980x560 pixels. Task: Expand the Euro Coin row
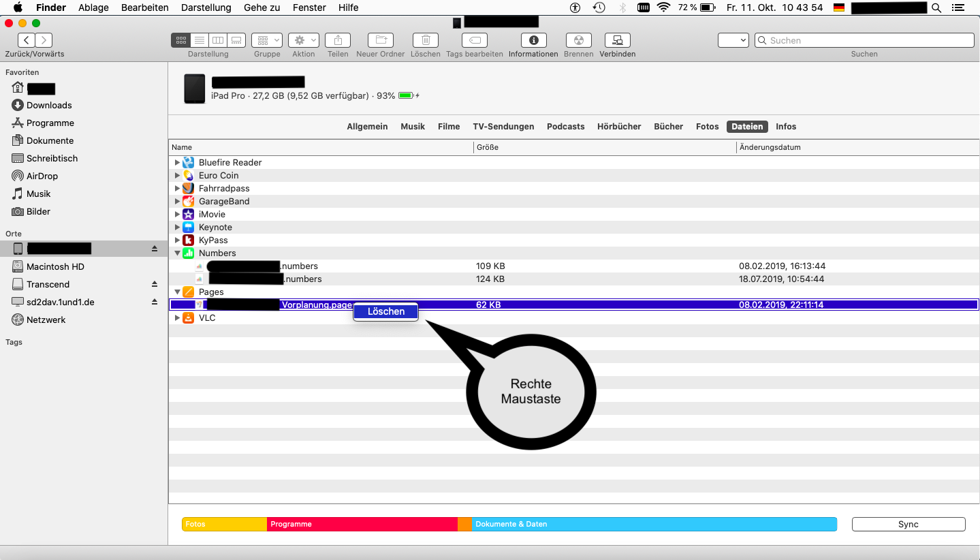coord(177,175)
